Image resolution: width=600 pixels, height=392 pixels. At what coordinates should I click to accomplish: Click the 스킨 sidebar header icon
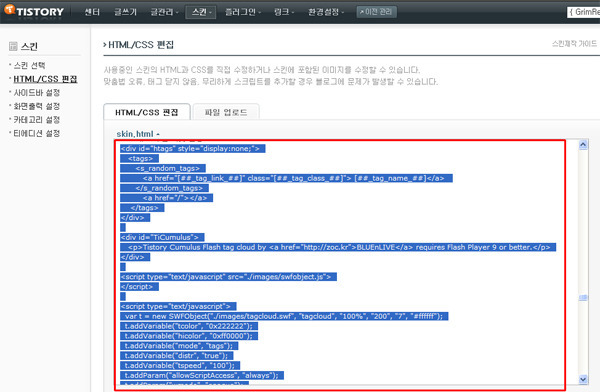(x=13, y=46)
